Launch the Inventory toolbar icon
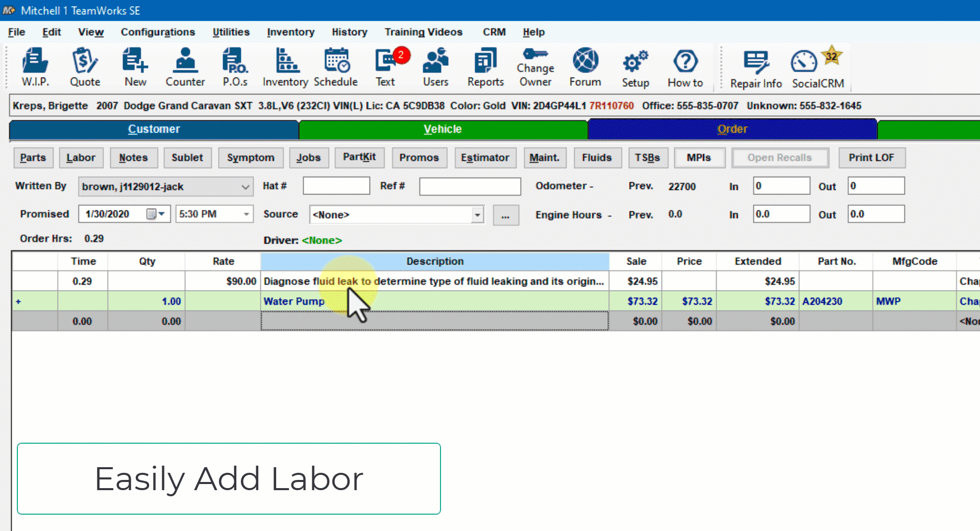 (285, 67)
